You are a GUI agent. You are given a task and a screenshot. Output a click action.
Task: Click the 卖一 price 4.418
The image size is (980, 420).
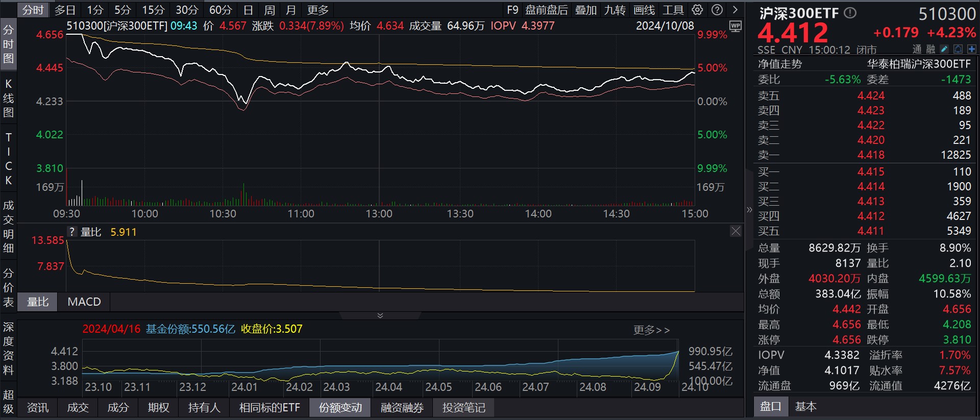(871, 155)
